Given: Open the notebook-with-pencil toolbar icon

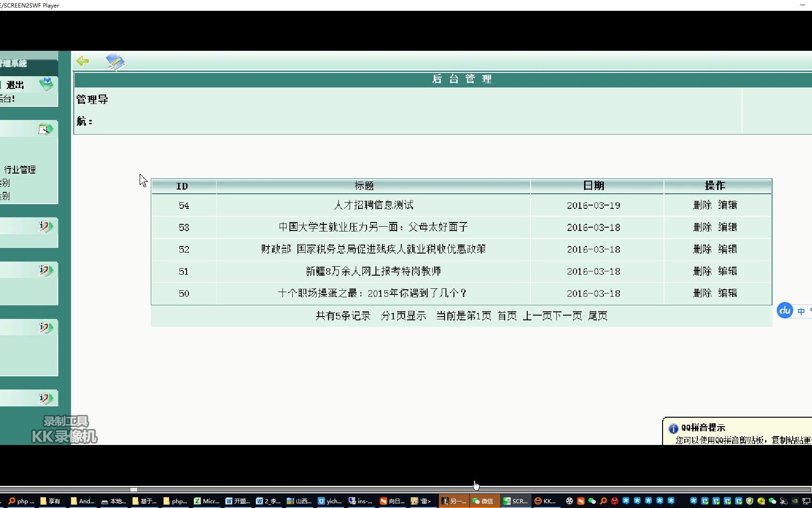Looking at the screenshot, I should coord(115,62).
